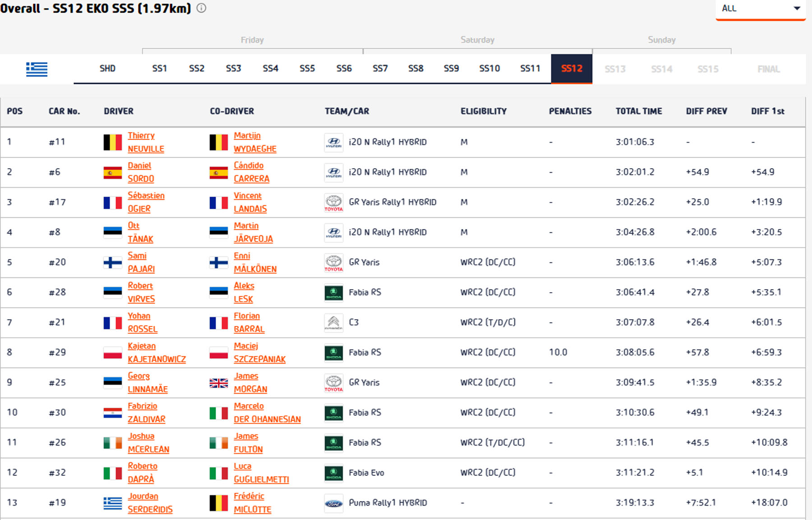The image size is (812, 520).
Task: Switch to the SS9 stage tab
Action: 451,69
